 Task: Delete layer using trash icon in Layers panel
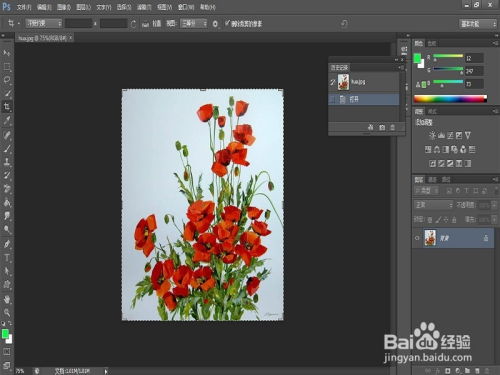tap(487, 370)
